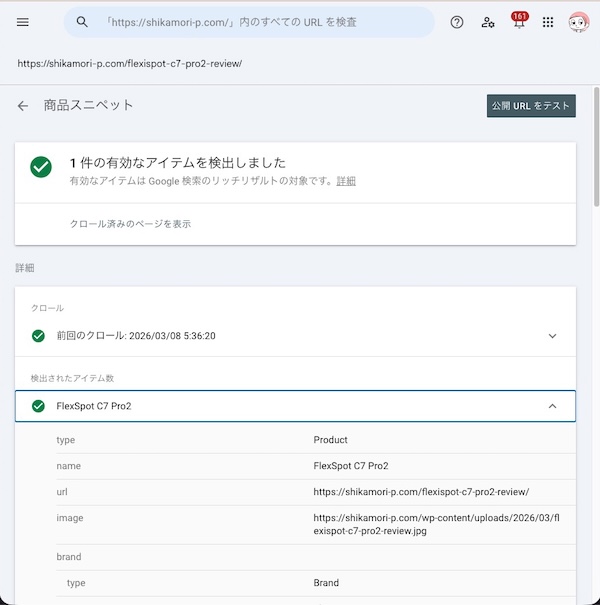Click the crawl status green check icon
Viewport: 600px width, 605px height.
click(x=38, y=336)
